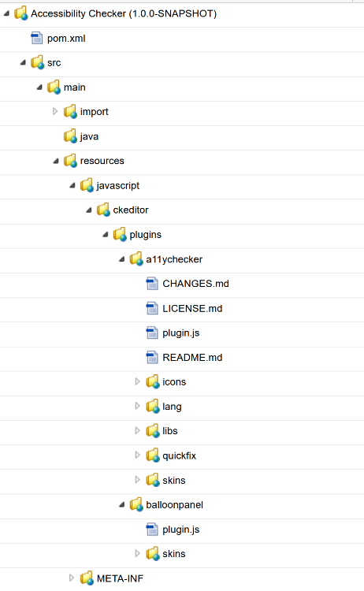The image size is (364, 591).
Task: Select the 'plugins' label
Action: tap(146, 235)
